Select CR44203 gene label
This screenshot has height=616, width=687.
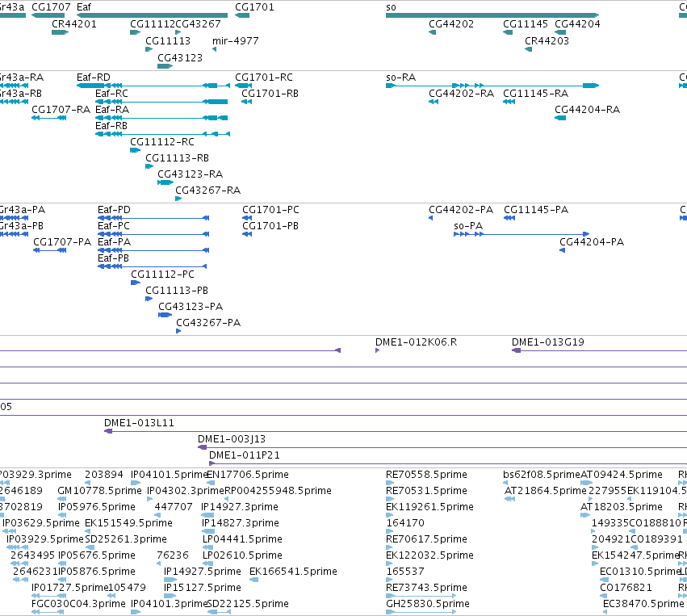pyautogui.click(x=547, y=40)
